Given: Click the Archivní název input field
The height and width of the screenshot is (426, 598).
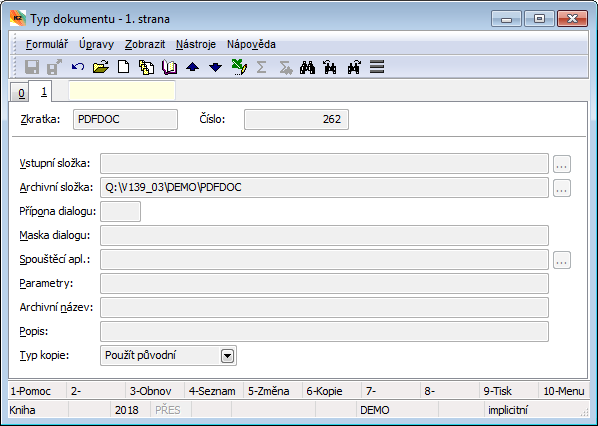Looking at the screenshot, I should point(325,307).
